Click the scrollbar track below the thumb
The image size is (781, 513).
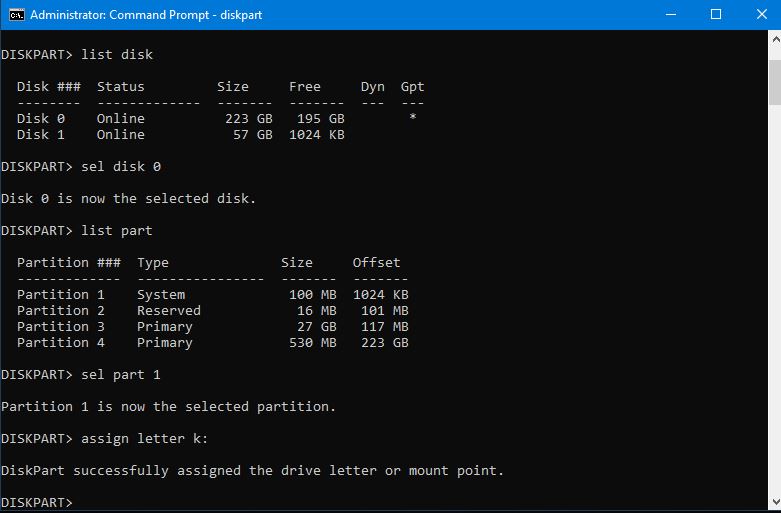(x=773, y=300)
